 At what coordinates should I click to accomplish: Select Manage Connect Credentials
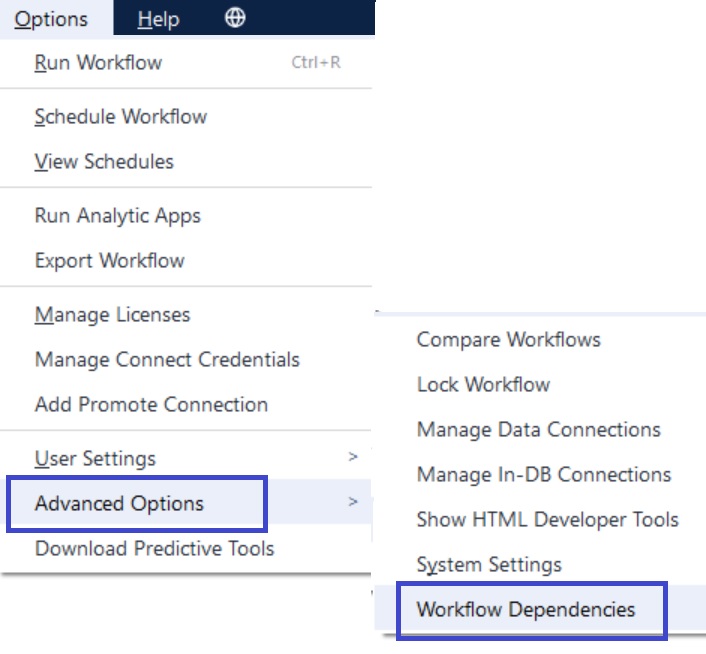pos(186,359)
